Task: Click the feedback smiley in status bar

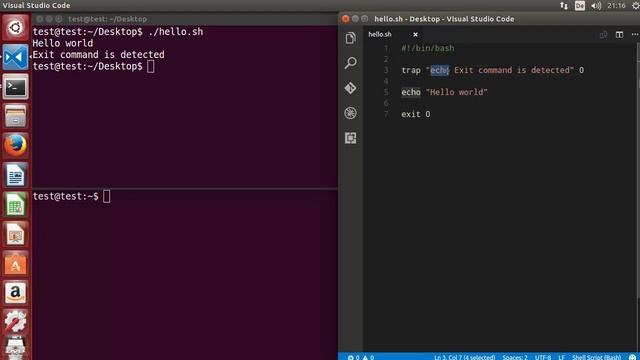Action: coord(633,357)
